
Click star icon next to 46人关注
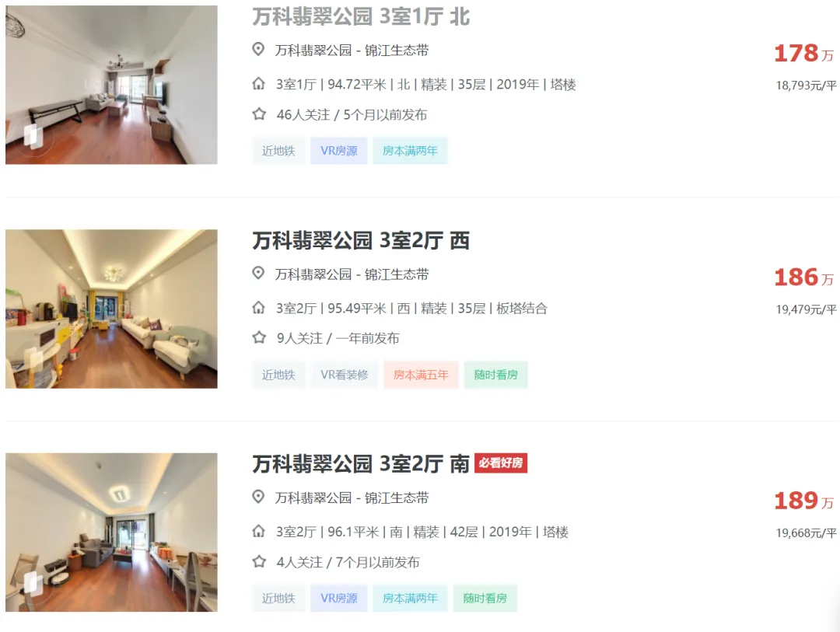(x=259, y=114)
